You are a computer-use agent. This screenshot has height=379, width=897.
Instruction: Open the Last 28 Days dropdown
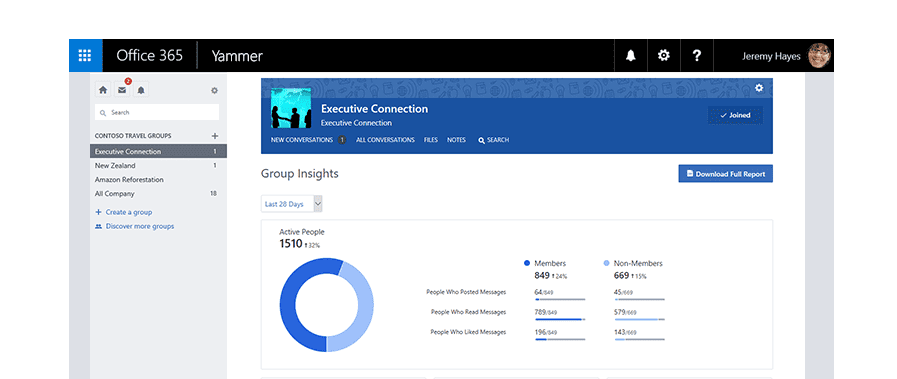click(292, 204)
